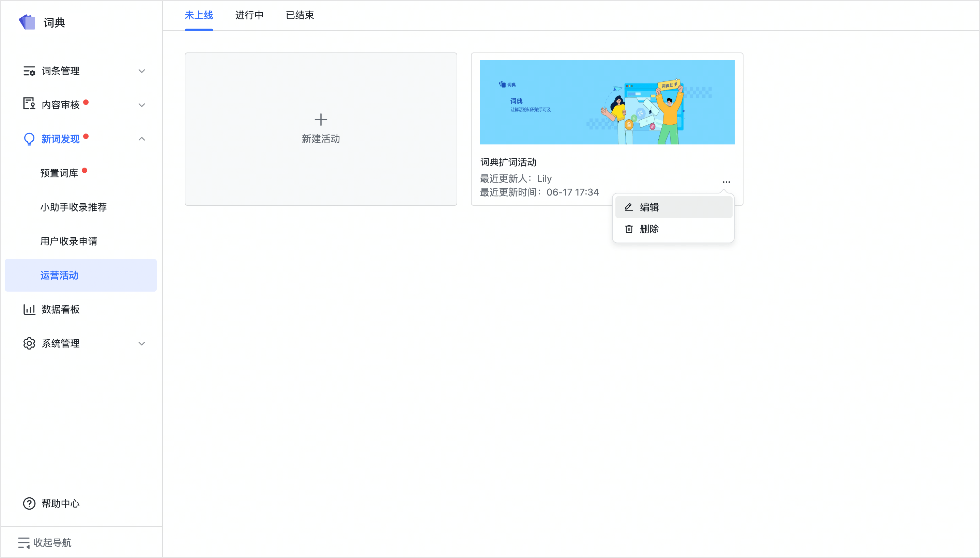Open the 词典扩词活动 banner thumbnail
The image size is (980, 558).
[x=607, y=102]
